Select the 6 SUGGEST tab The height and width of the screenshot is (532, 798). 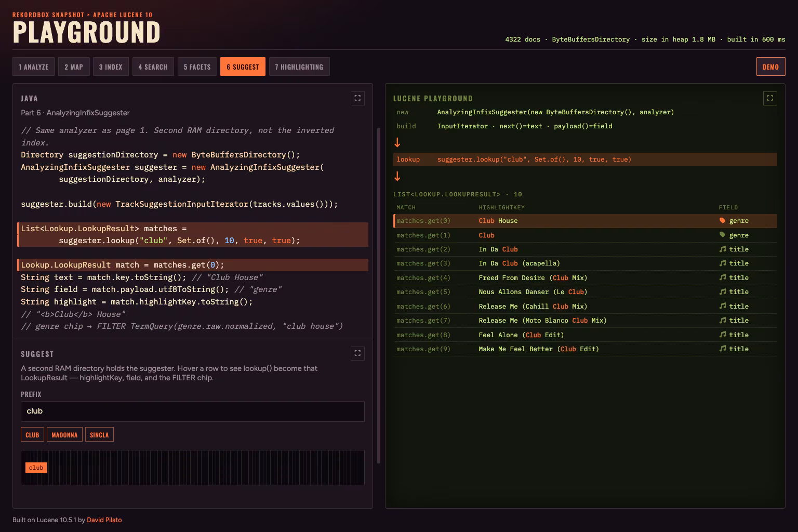click(x=243, y=66)
